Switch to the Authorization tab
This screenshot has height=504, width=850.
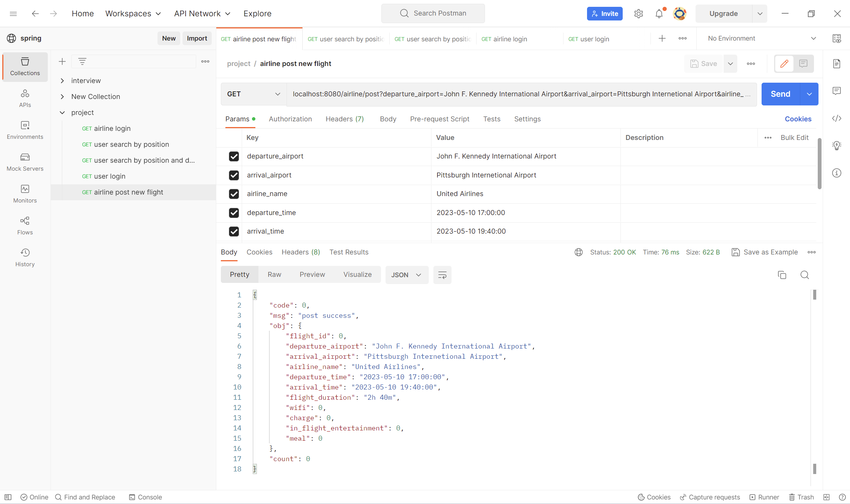coord(290,119)
